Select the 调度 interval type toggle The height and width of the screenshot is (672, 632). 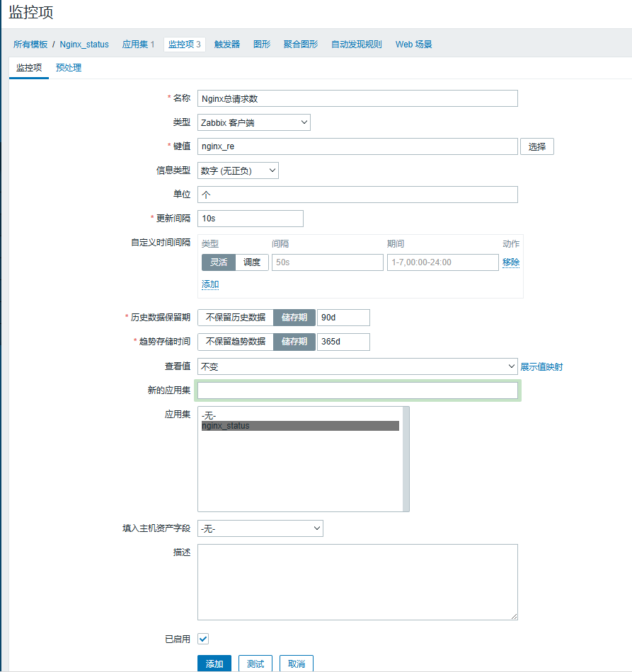coord(252,262)
